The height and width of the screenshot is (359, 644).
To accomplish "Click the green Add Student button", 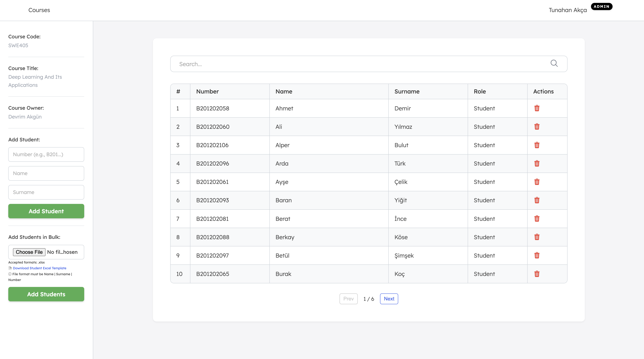I will click(46, 211).
